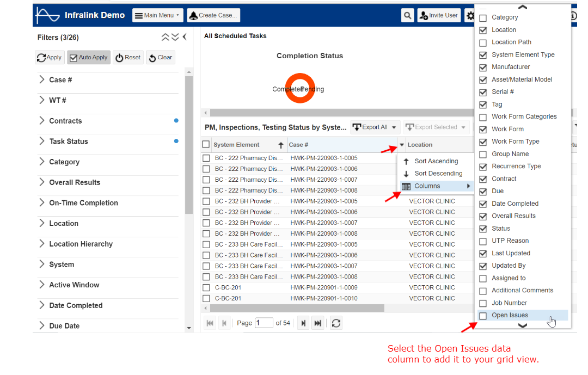Click the Clear filters button

[161, 57]
